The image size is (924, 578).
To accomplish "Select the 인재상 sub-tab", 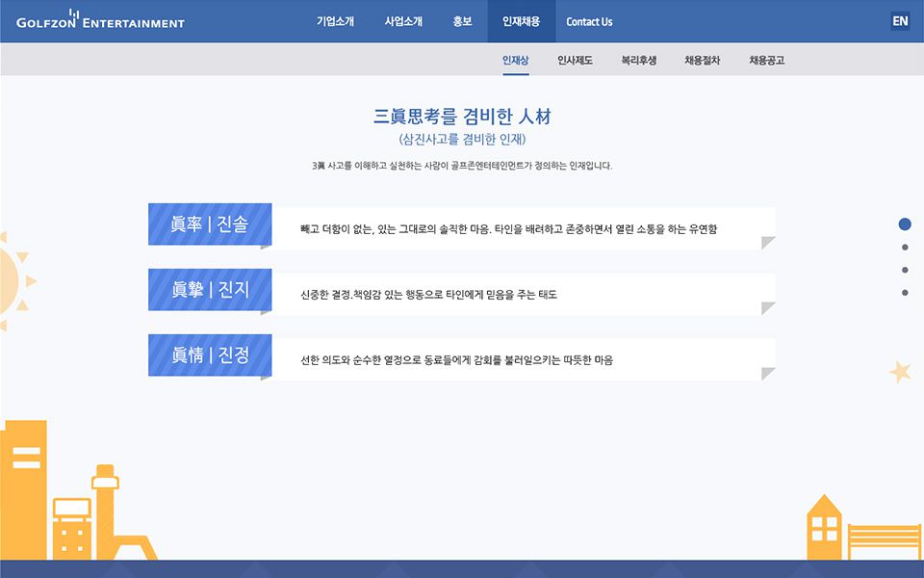I will 515,60.
